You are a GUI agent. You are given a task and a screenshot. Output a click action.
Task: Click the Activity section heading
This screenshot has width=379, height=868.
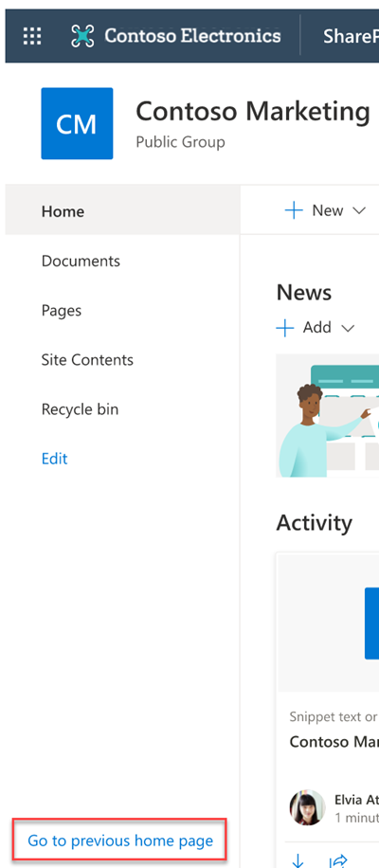[315, 522]
